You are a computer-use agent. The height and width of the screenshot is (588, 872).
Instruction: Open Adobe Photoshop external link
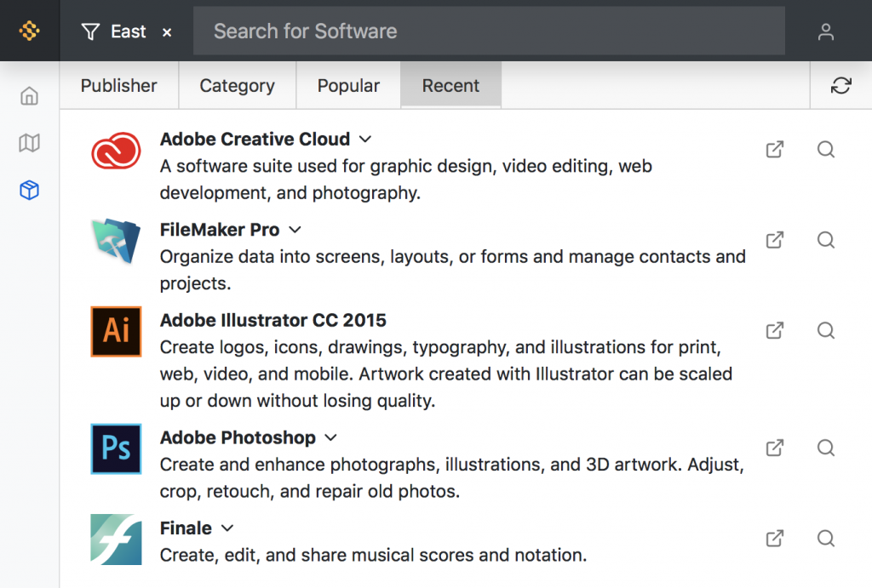point(775,448)
